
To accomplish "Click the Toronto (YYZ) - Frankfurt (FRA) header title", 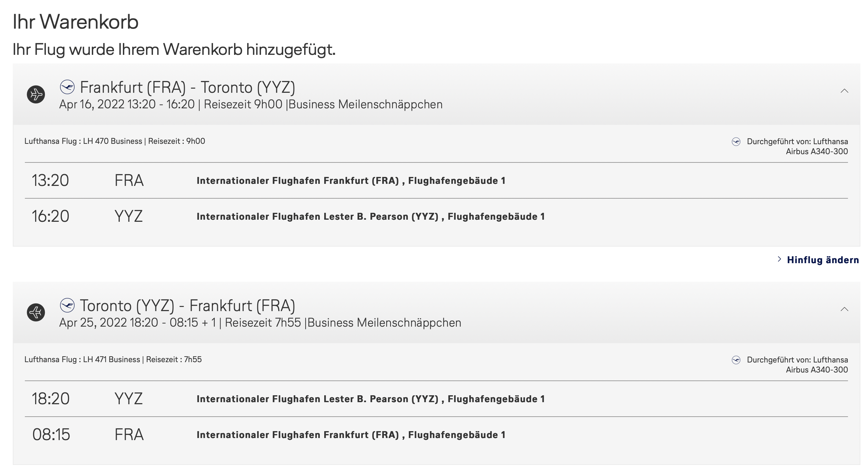I will point(187,306).
